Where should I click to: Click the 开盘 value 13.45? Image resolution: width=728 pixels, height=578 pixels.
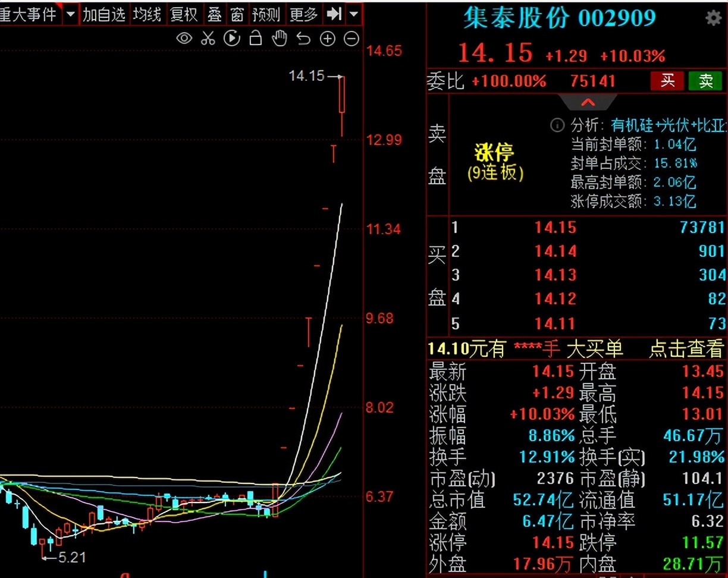(703, 372)
